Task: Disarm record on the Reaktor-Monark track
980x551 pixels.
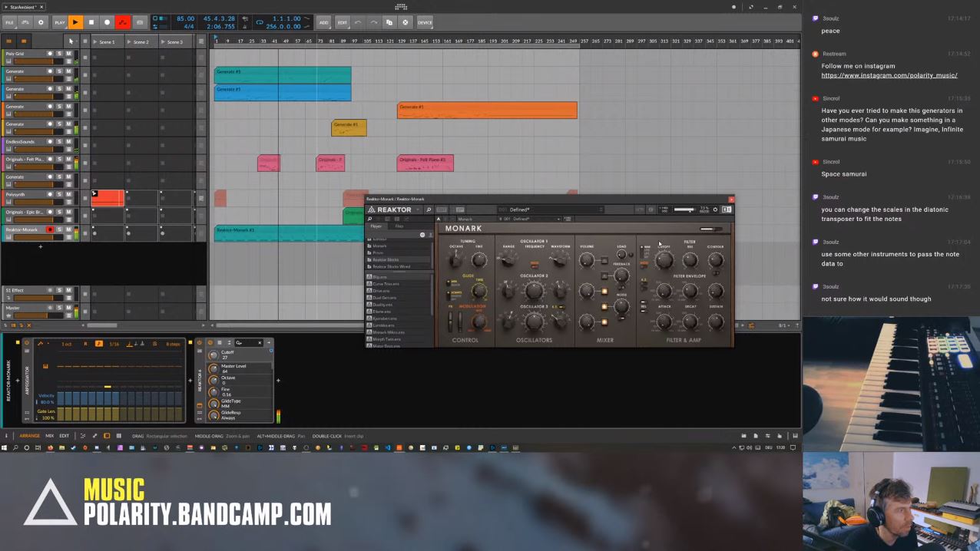Action: (x=50, y=229)
